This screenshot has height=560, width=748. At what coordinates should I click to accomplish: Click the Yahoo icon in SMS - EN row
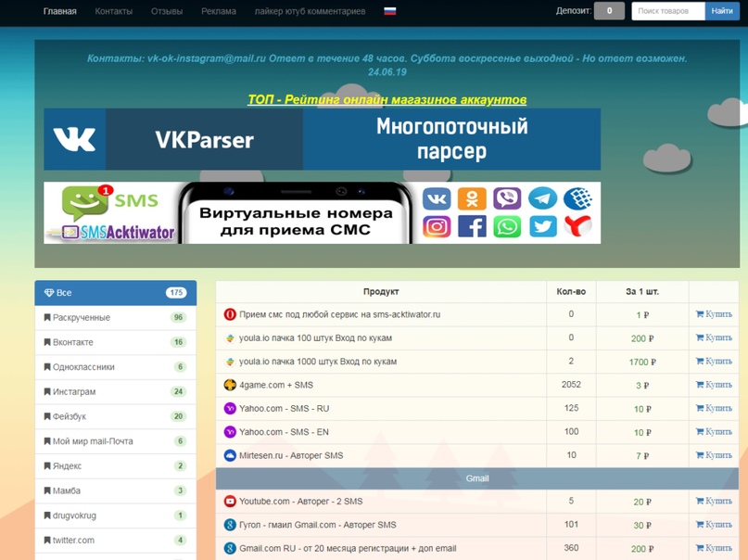pyautogui.click(x=230, y=432)
